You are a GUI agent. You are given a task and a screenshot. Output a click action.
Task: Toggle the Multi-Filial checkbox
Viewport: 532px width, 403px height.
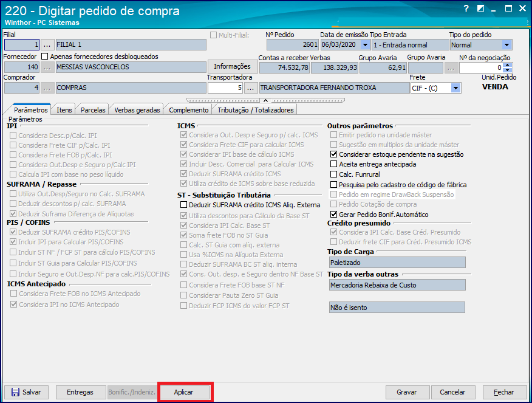click(213, 35)
